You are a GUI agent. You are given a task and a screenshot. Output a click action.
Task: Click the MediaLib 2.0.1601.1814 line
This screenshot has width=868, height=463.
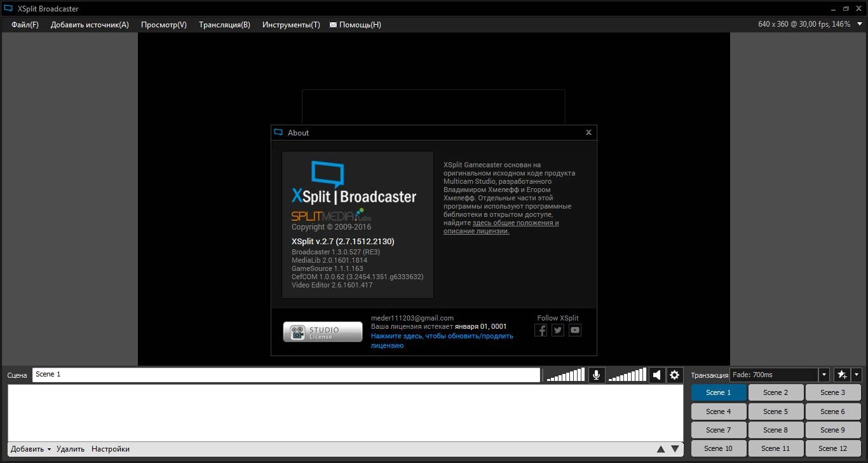click(x=329, y=260)
